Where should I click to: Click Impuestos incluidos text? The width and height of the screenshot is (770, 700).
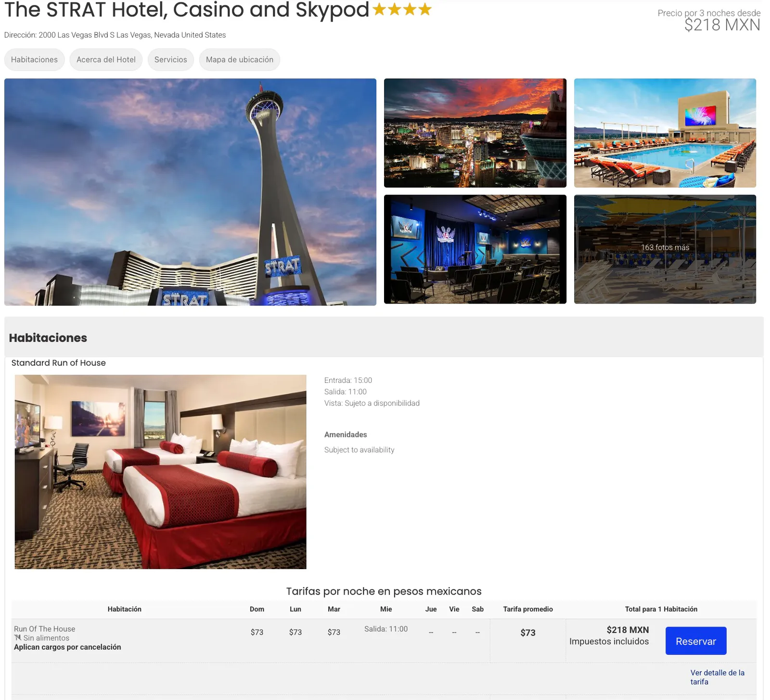(x=609, y=641)
